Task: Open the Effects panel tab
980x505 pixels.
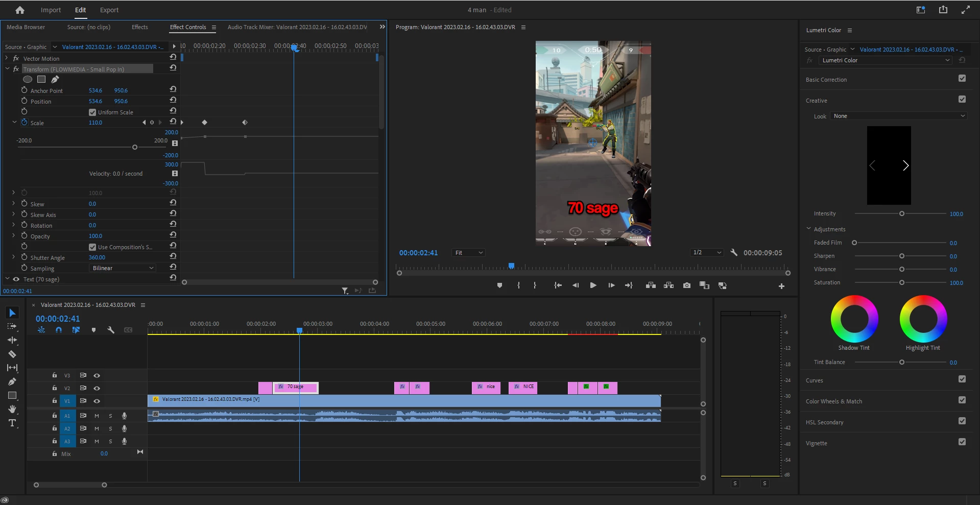Action: pyautogui.click(x=139, y=27)
